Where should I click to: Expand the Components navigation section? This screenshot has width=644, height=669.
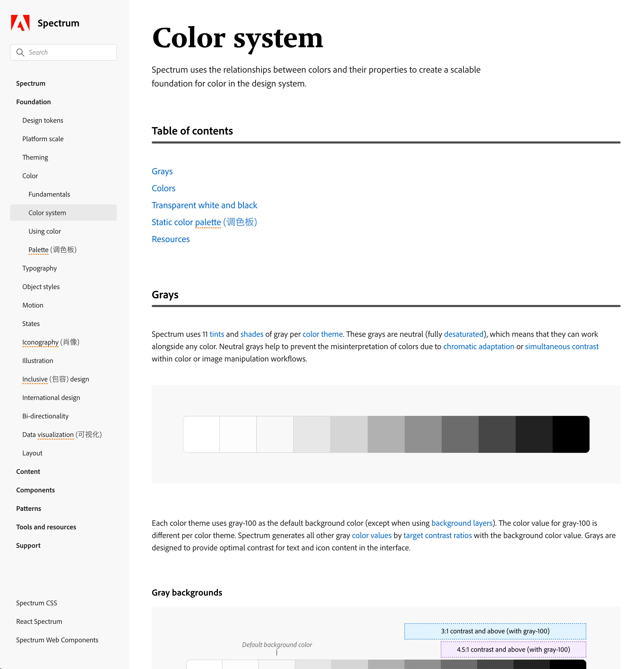35,490
